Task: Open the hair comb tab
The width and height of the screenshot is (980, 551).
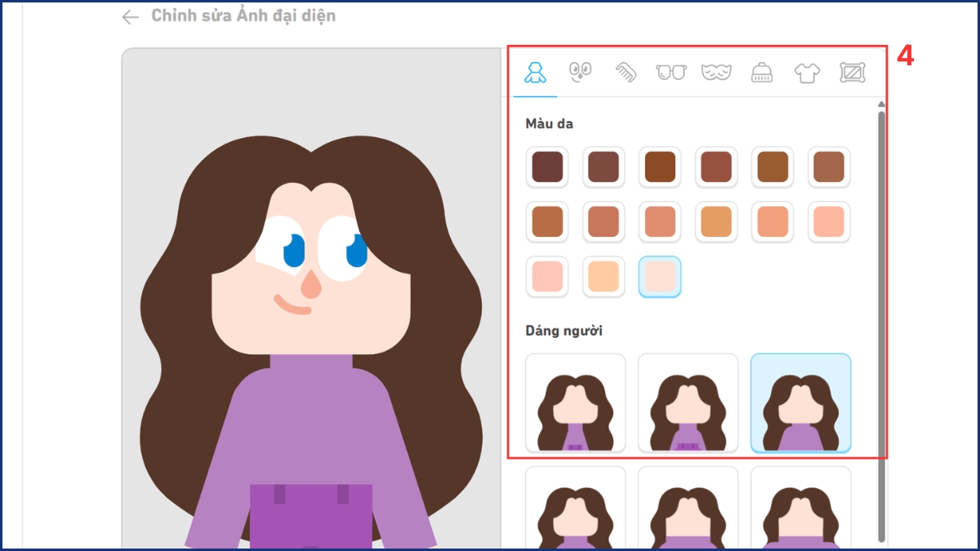Action: (x=626, y=73)
